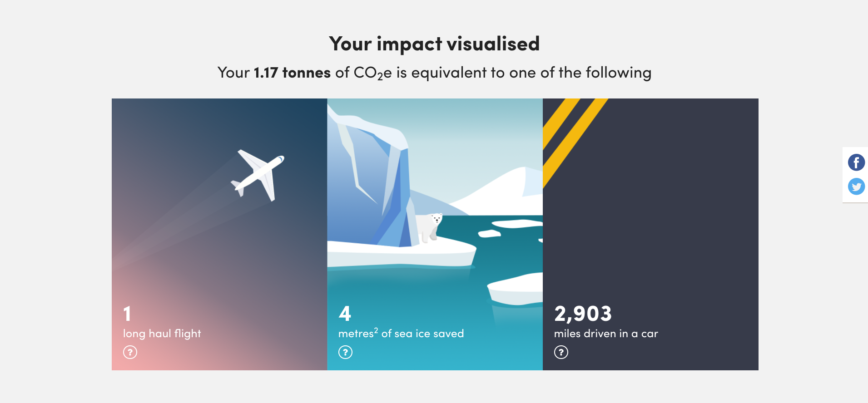Select the sea ice saved card

pyautogui.click(x=435, y=234)
